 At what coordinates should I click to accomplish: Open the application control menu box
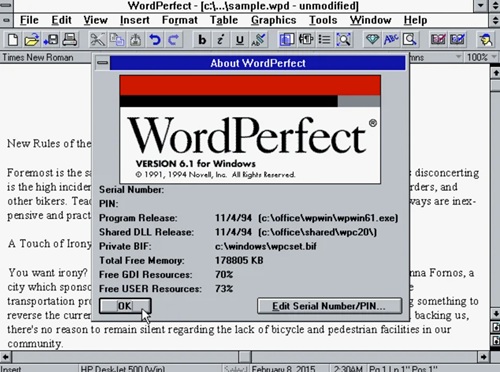click(x=6, y=5)
